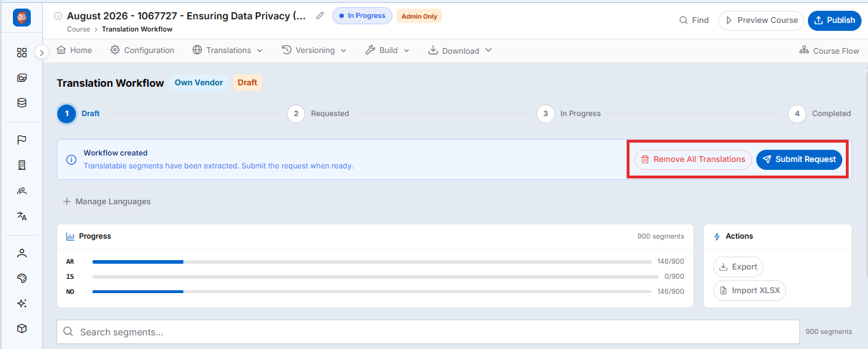The width and height of the screenshot is (868, 349).
Task: Open the Download dropdown menu
Action: pos(460,50)
